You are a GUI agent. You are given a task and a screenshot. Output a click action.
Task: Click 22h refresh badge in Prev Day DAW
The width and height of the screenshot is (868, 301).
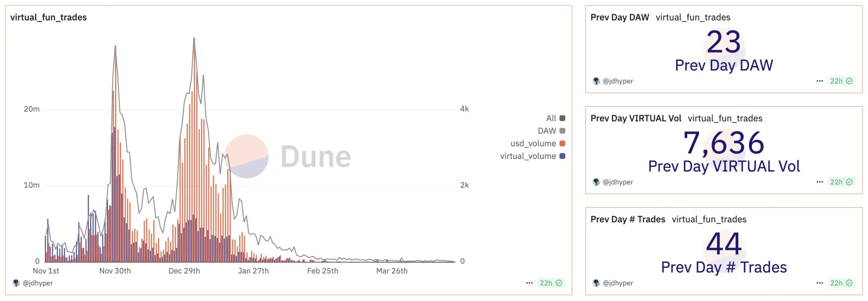coord(841,81)
